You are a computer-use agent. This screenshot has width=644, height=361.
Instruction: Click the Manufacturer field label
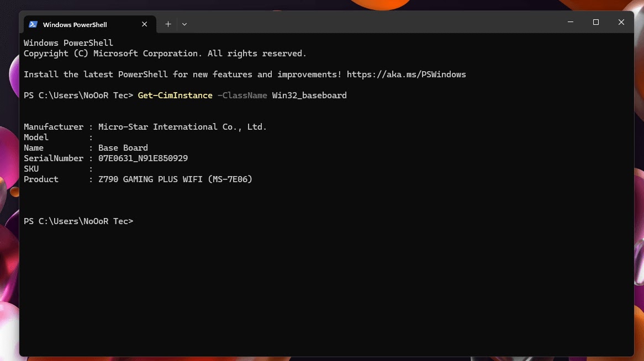point(54,127)
